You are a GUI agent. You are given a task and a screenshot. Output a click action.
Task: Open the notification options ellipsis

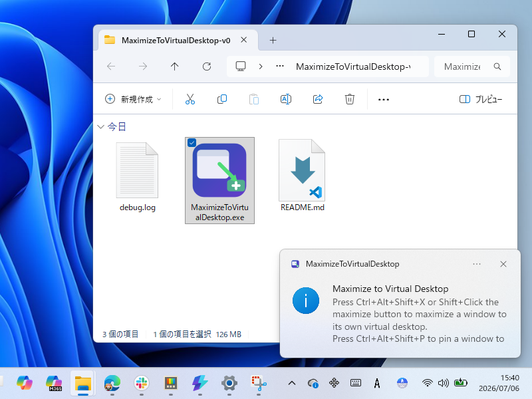click(x=477, y=264)
